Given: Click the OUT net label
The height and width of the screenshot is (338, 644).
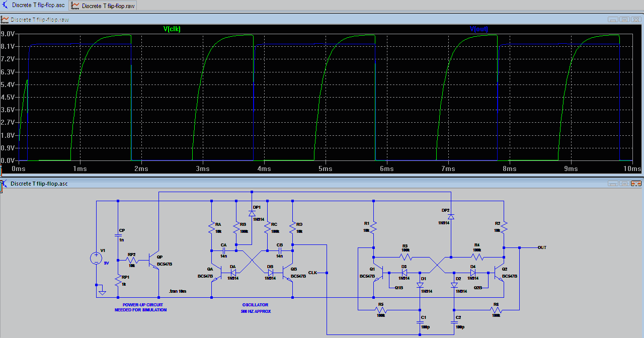Looking at the screenshot, I should (x=542, y=247).
